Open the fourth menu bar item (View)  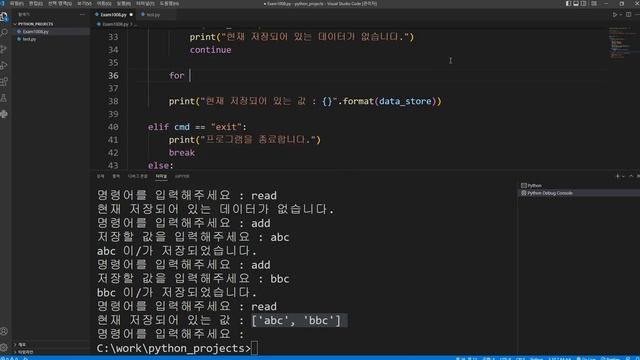click(x=84, y=3)
